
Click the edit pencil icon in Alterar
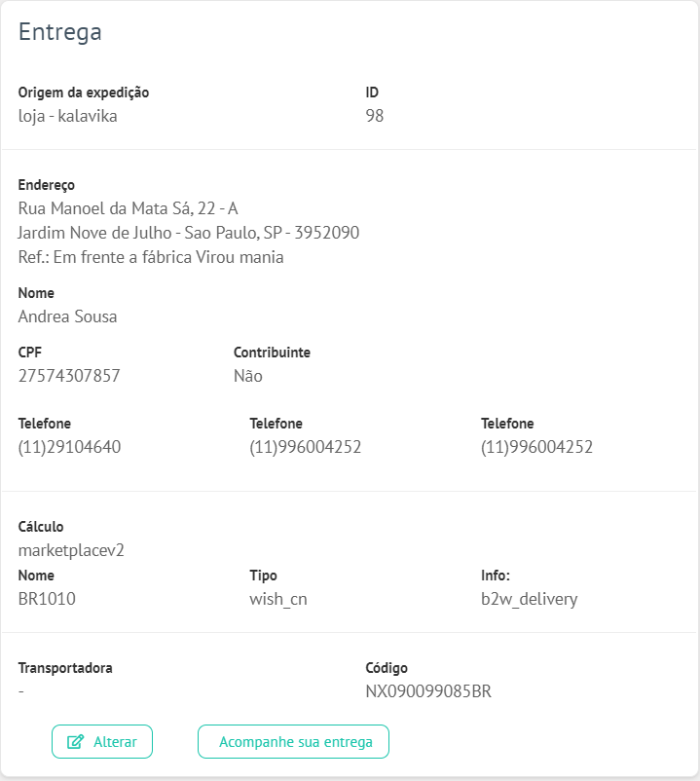click(x=75, y=742)
